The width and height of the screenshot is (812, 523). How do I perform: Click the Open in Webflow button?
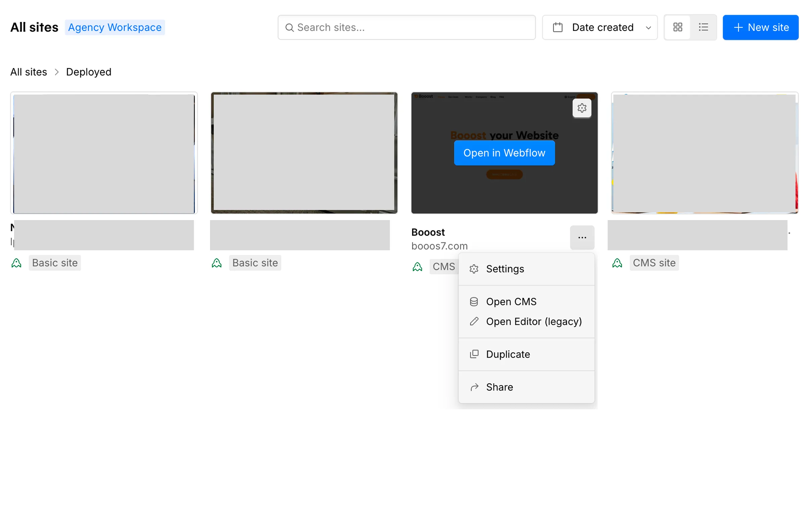[504, 153]
